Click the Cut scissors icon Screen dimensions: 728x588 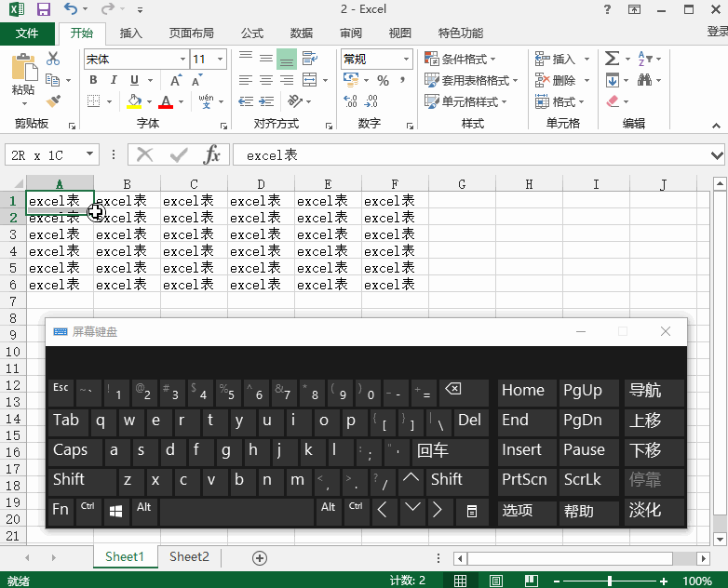pos(53,59)
